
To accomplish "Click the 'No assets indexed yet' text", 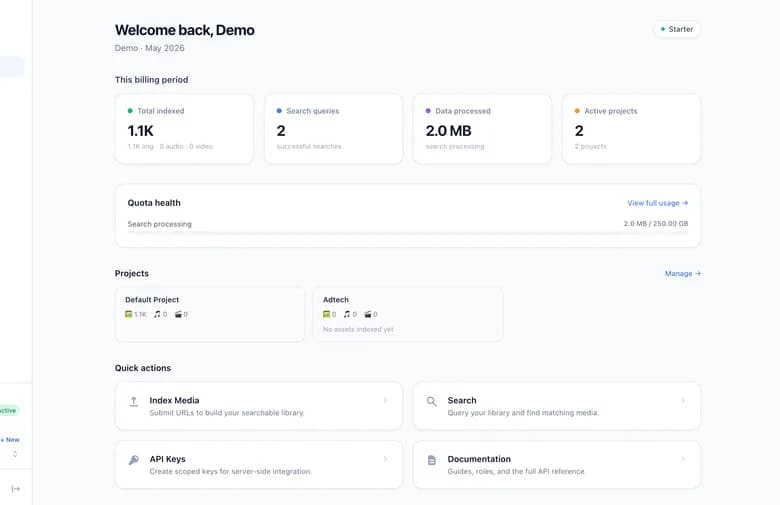I will click(358, 329).
